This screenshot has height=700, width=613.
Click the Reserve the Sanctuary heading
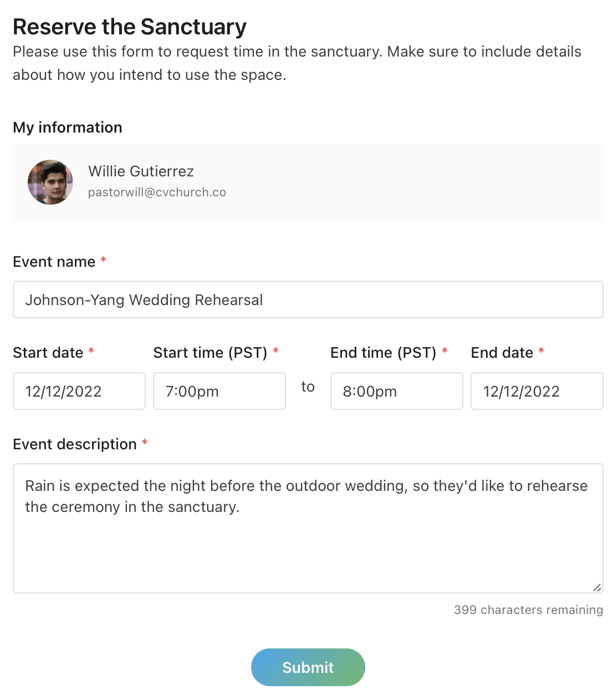(130, 27)
